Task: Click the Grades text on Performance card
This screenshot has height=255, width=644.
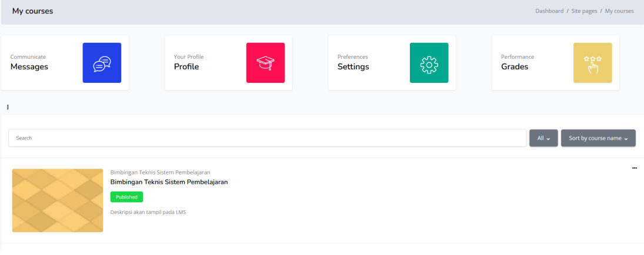Action: pos(514,67)
